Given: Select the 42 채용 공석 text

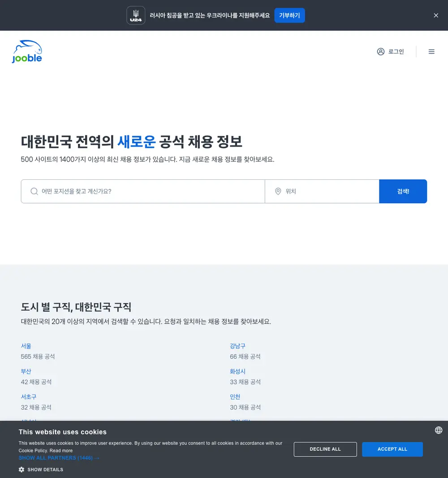Looking at the screenshot, I should pos(36,382).
